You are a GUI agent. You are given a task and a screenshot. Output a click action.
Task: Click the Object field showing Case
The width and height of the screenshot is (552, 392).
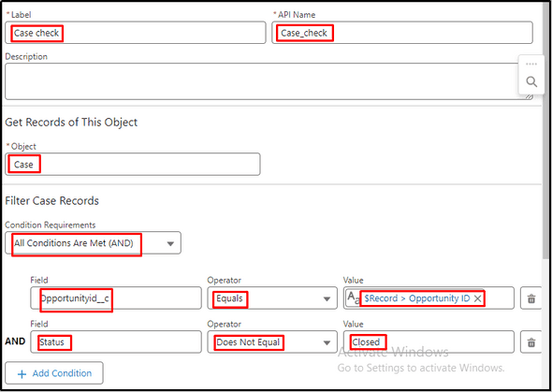[133, 164]
